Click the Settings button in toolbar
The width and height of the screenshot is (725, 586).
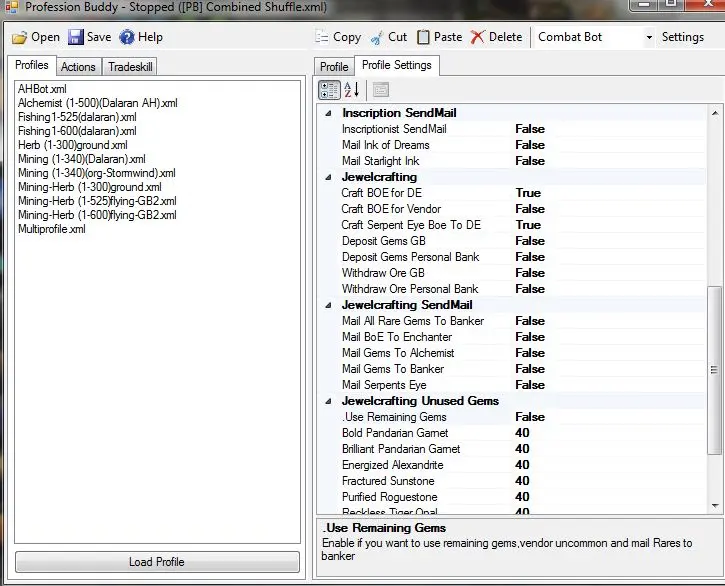click(683, 37)
